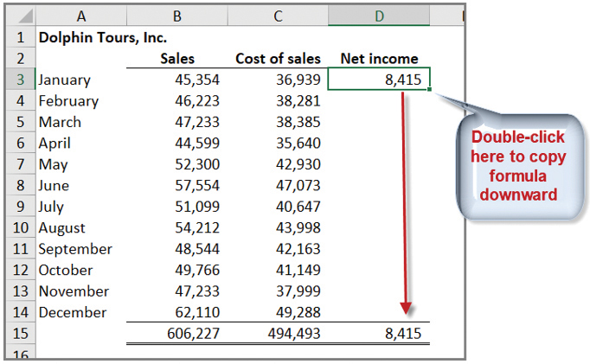The height and width of the screenshot is (364, 590).
Task: Click the Sales column heading cell
Action: pyautogui.click(x=177, y=59)
